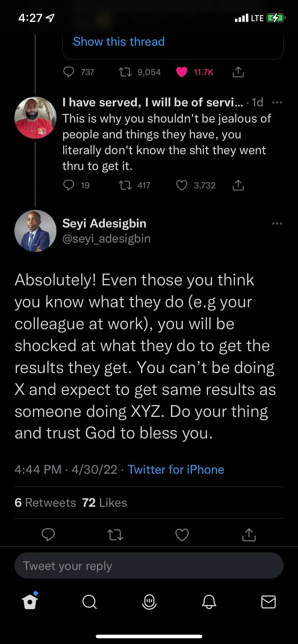Retweet the post with 9,054 retweets
The height and width of the screenshot is (644, 298).
[x=125, y=72]
